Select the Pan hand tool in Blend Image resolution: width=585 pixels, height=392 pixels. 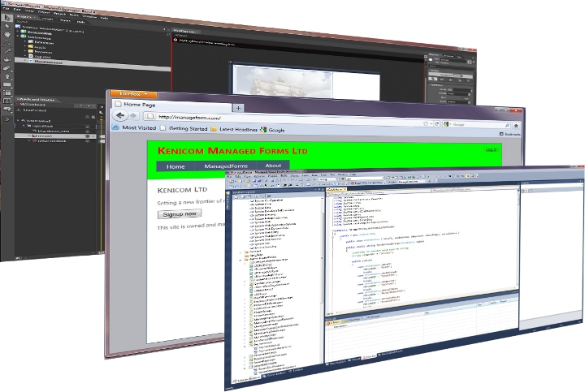tap(7, 35)
